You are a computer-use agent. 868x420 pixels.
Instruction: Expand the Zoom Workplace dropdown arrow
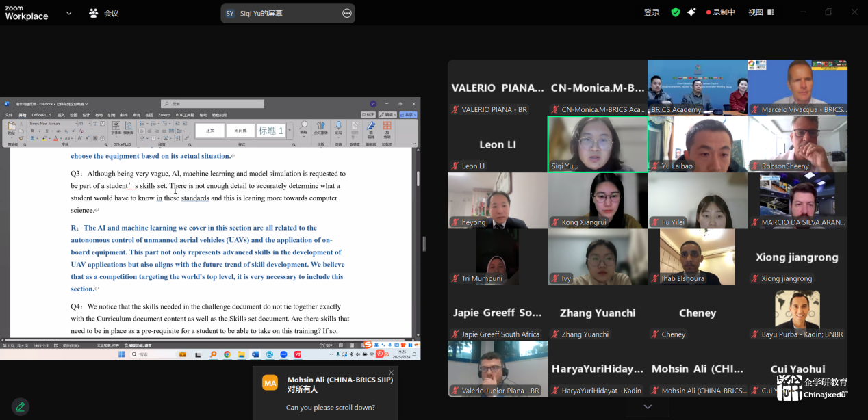point(68,13)
